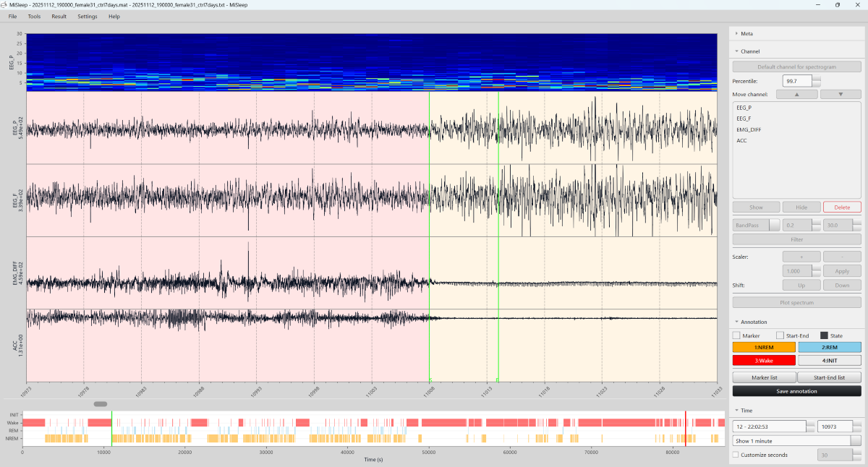Image resolution: width=868 pixels, height=467 pixels.
Task: Label state as 4:INIT button
Action: pos(830,360)
